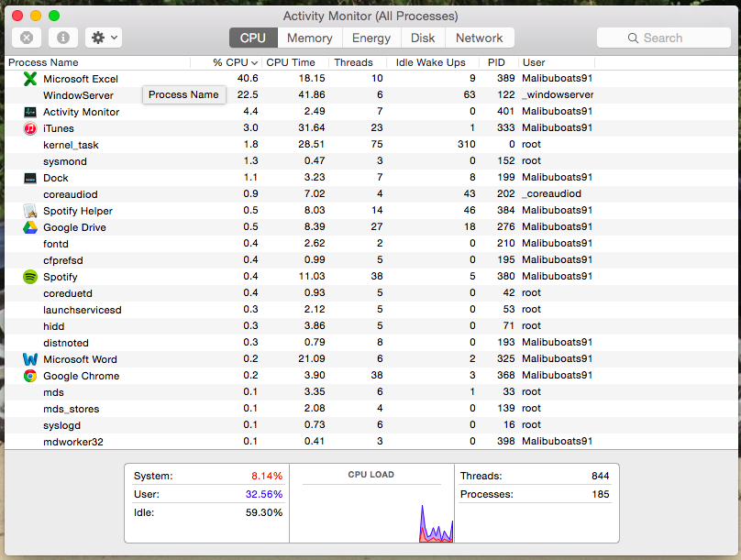Click the iTunes process icon

coord(30,128)
